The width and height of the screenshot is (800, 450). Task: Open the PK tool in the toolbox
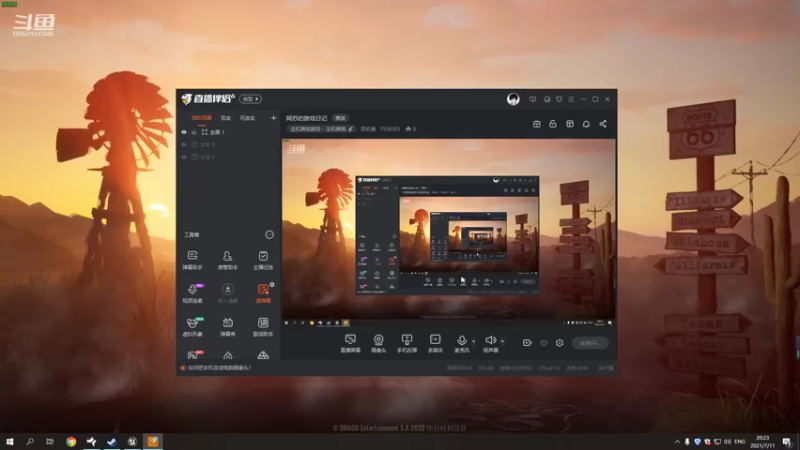192,355
